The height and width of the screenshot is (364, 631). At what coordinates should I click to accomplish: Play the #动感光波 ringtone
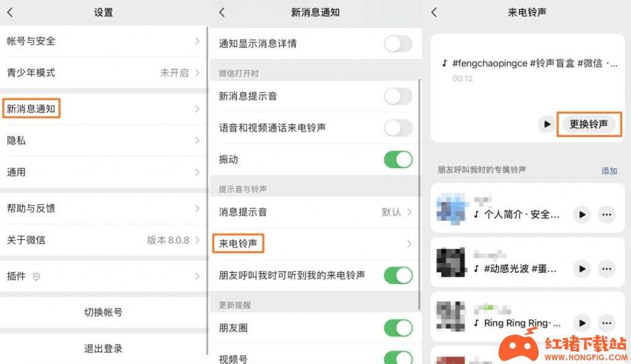(x=582, y=269)
